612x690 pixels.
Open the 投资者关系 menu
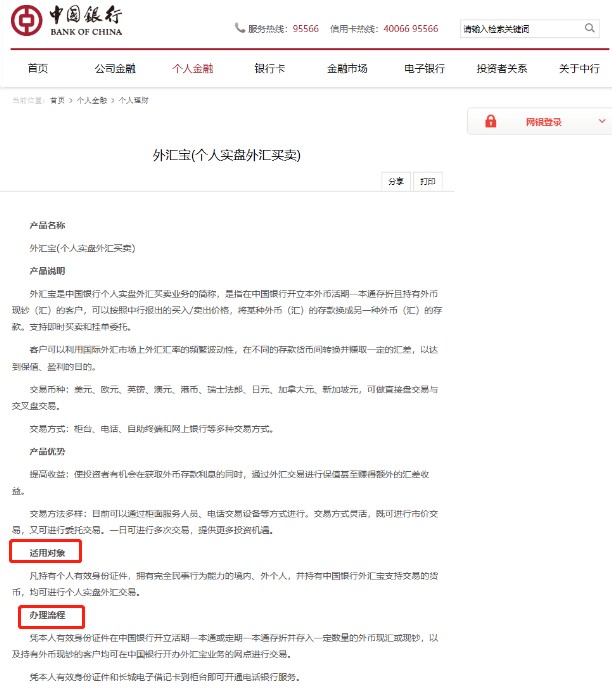[502, 69]
